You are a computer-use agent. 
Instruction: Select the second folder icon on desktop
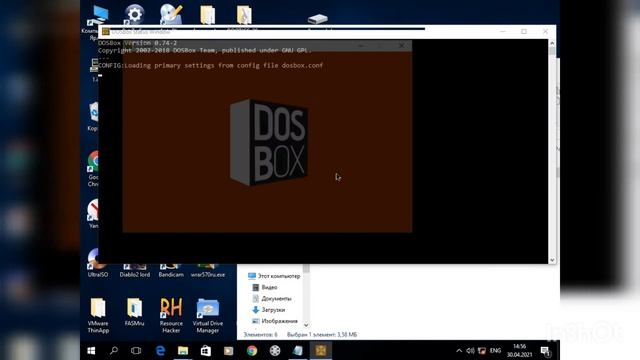point(244,14)
